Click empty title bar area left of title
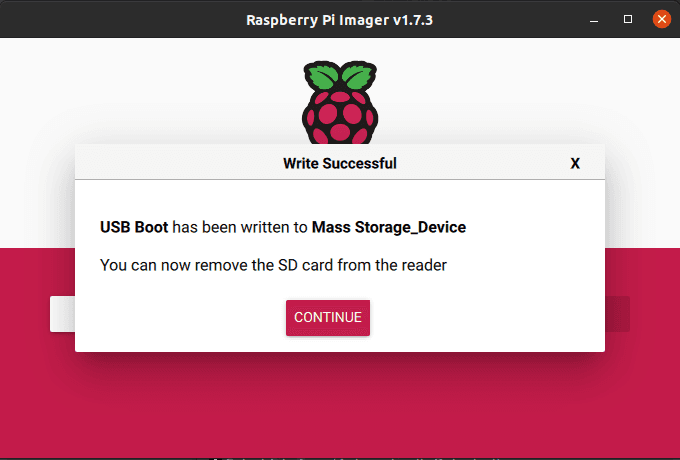Viewport: 680px width, 460px height. (120, 19)
